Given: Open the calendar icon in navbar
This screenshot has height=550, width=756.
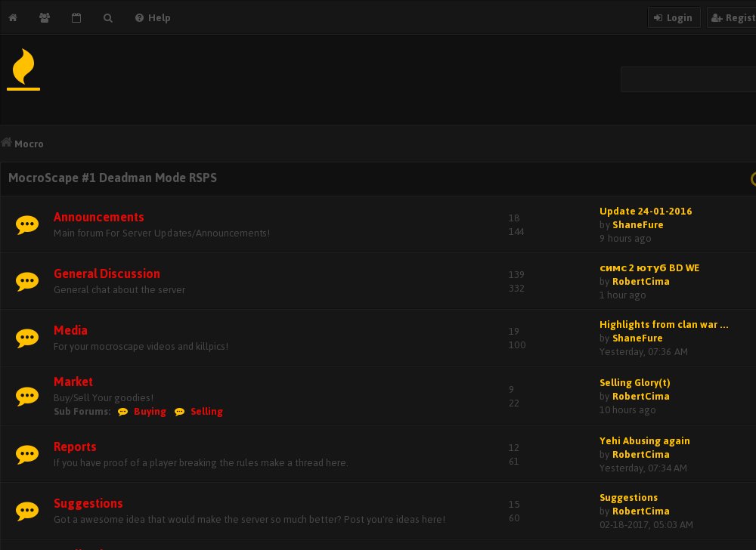Looking at the screenshot, I should click(76, 17).
